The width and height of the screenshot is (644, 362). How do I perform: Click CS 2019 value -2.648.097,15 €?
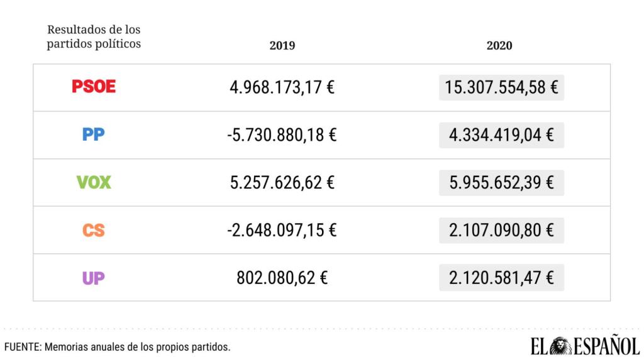click(282, 230)
